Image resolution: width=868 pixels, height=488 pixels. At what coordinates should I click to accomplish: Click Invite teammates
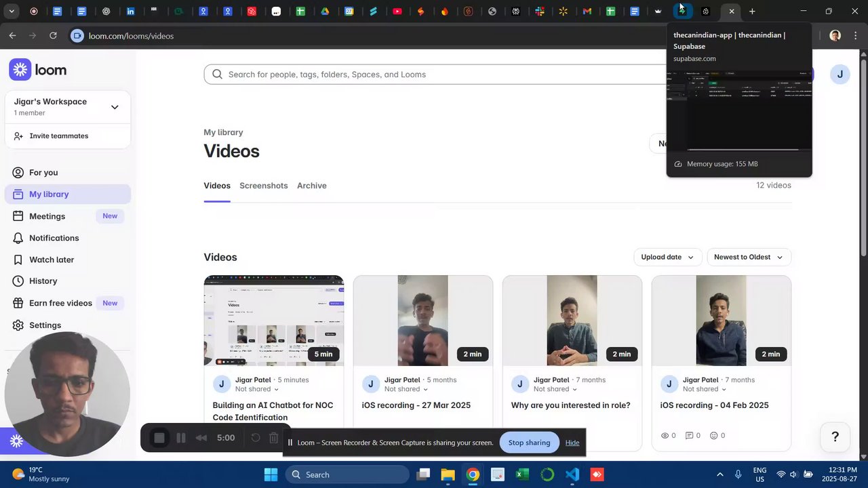click(x=59, y=136)
